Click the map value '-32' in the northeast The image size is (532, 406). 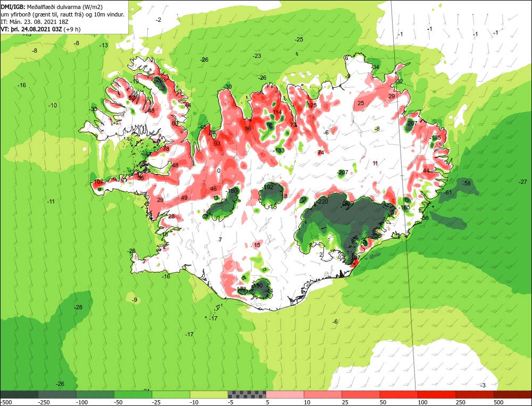click(x=400, y=81)
